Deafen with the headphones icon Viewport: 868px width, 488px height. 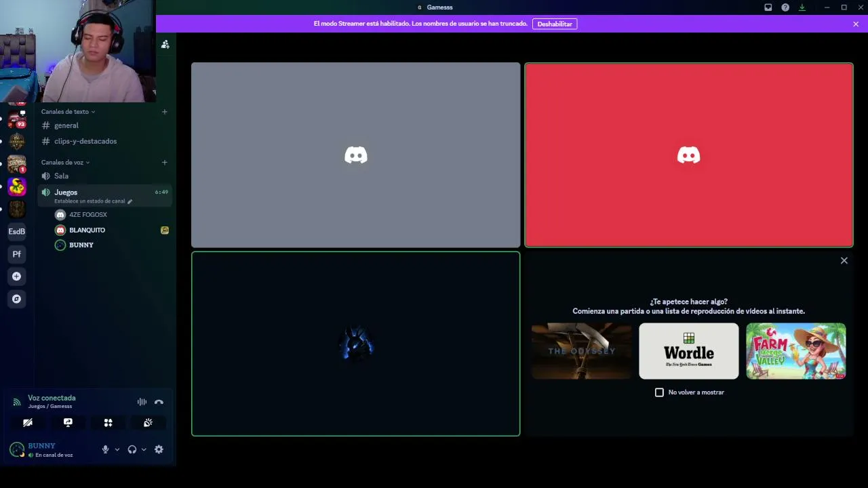[132, 449]
